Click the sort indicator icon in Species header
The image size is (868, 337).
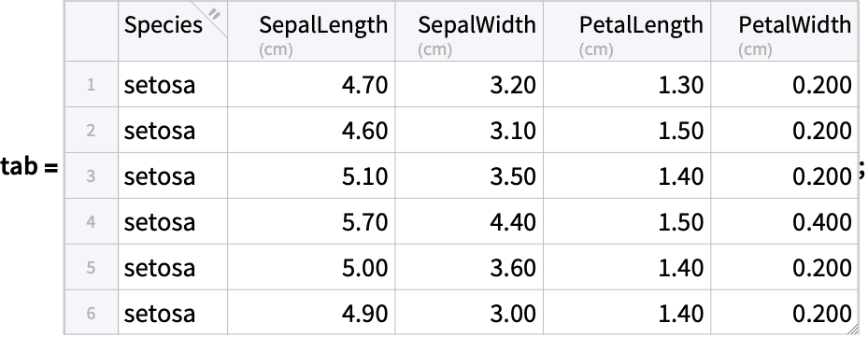tap(214, 14)
